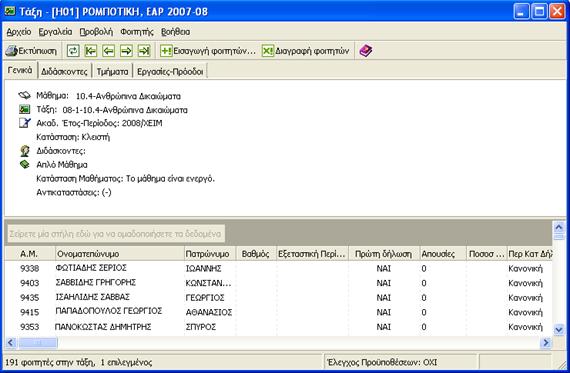Click the Διδάσκοντες info icon
This screenshot has width=570, height=373.
tap(25, 151)
